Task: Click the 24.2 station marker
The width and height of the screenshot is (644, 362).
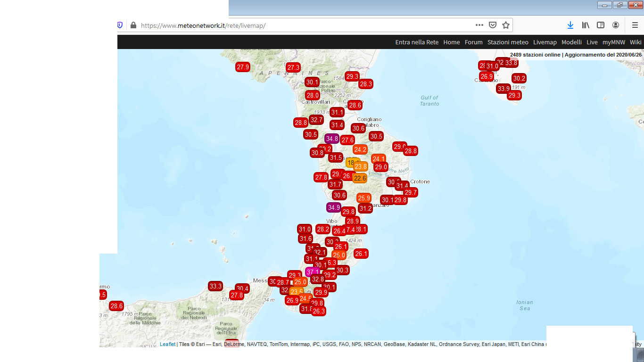Action: [360, 149]
